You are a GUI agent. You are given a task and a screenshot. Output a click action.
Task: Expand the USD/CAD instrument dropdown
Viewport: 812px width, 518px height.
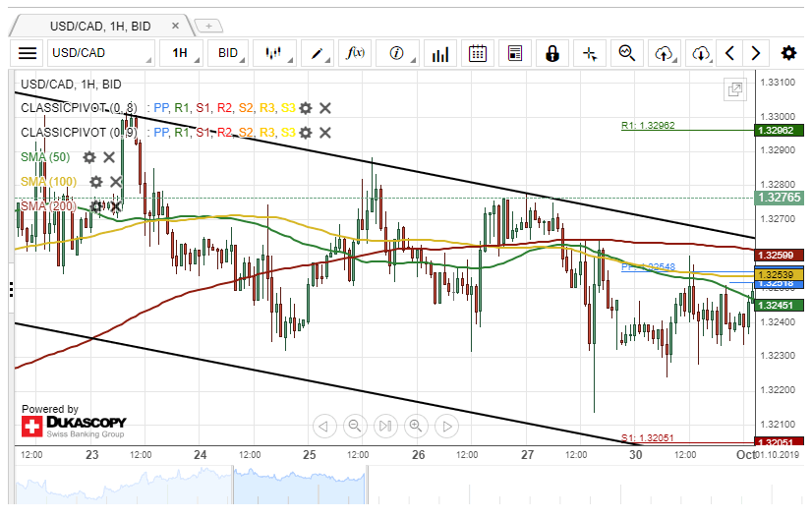click(102, 53)
